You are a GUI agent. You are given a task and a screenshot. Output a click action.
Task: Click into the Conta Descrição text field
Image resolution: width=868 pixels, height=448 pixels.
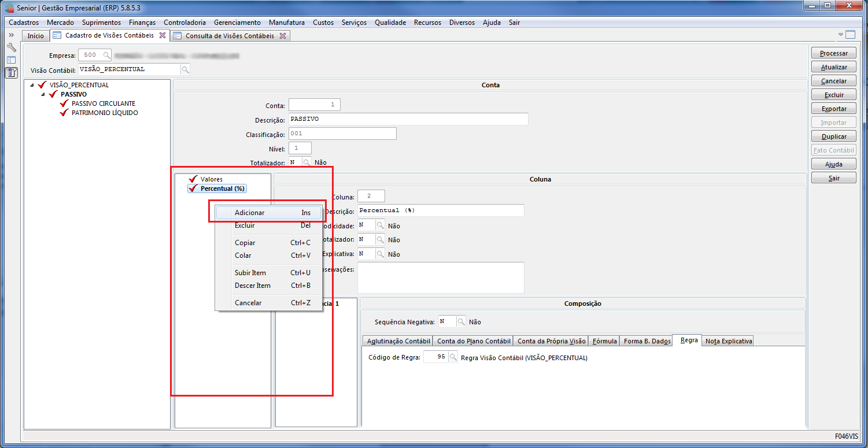click(408, 119)
